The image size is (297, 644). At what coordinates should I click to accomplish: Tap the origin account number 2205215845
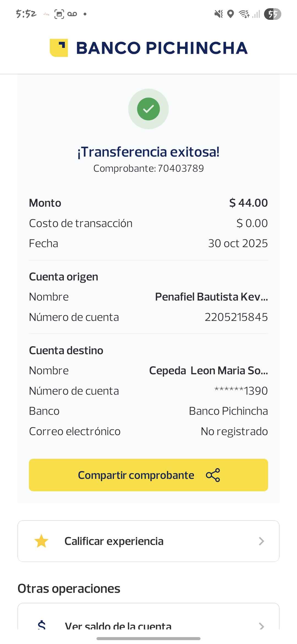point(236,317)
